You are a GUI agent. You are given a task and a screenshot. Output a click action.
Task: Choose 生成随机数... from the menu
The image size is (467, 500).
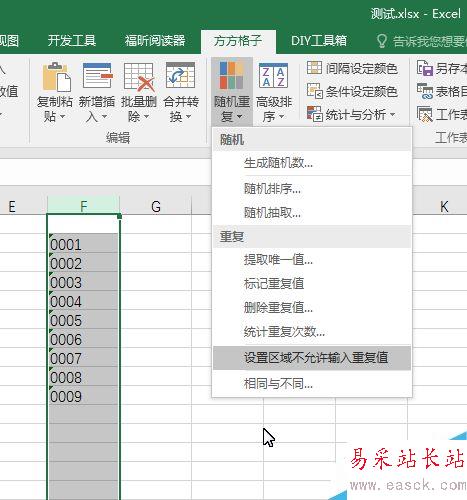(312, 163)
